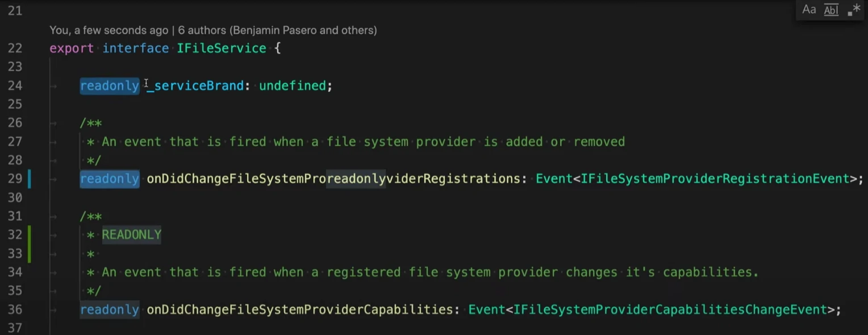Click the highlighted readonly keyword on line 24
The height and width of the screenshot is (335, 868).
point(110,86)
